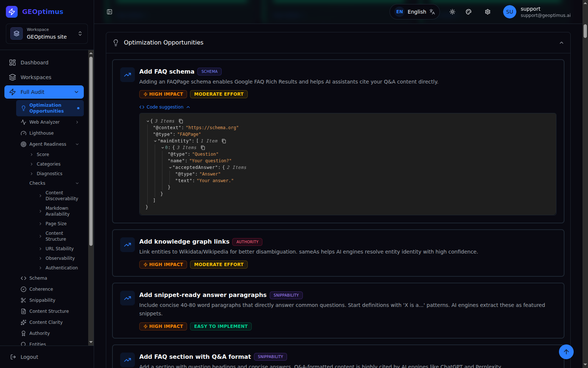Collapse the Full Audit menu chevron

[76, 92]
